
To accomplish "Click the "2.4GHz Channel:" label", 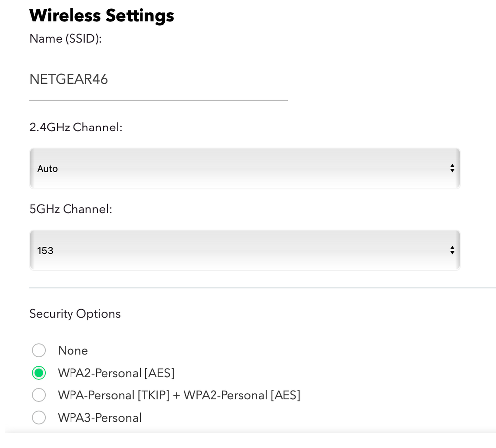I will point(76,128).
